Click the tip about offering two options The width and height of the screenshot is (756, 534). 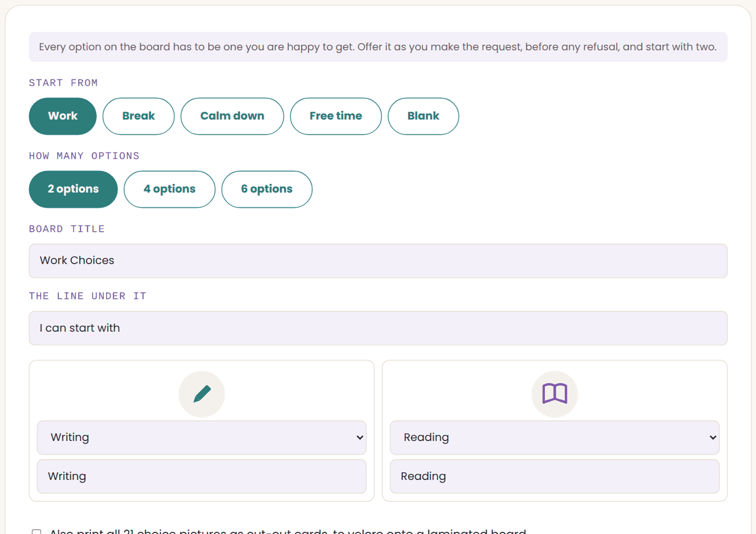point(378,47)
